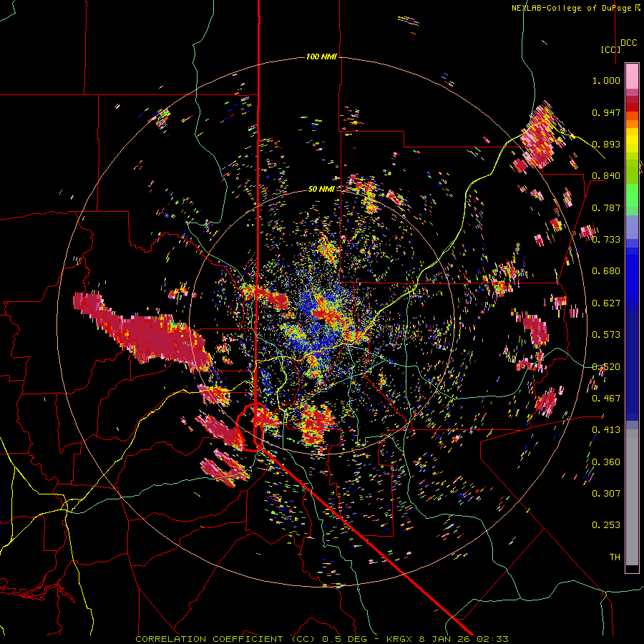This screenshot has height=644, width=644.
Task: Click the [CC] units label
Action: click(610, 49)
